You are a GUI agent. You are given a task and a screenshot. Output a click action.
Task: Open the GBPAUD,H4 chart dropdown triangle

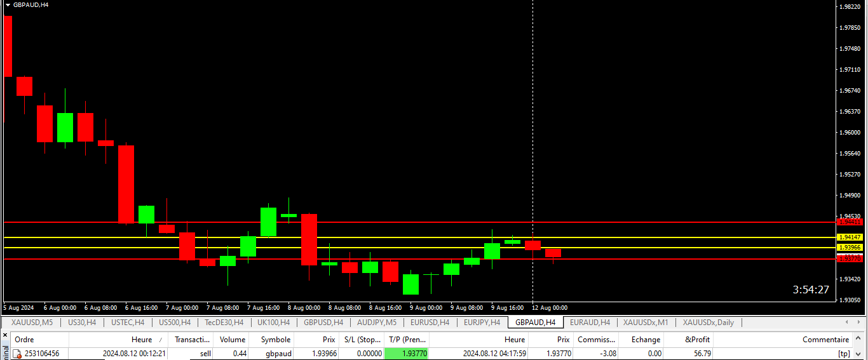click(8, 4)
